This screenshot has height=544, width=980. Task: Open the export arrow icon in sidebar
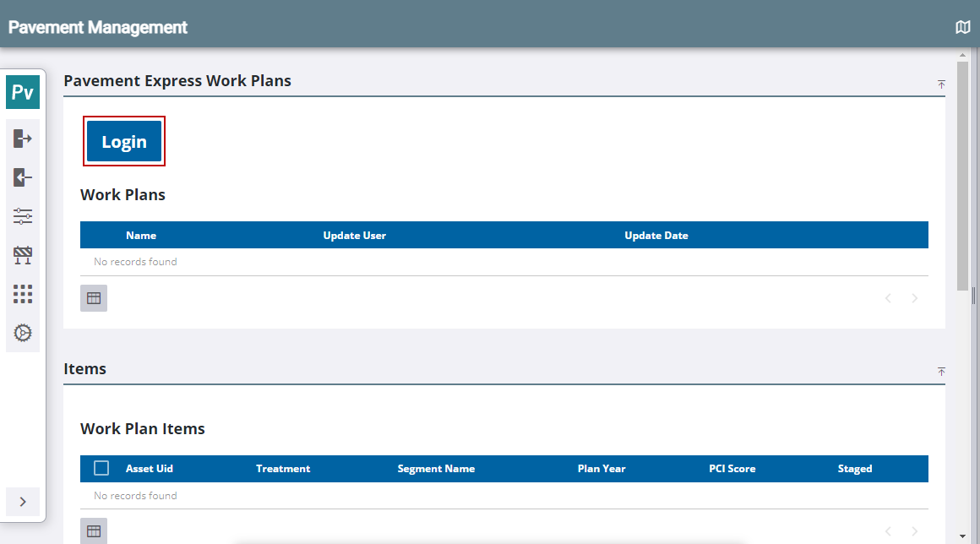pyautogui.click(x=23, y=138)
